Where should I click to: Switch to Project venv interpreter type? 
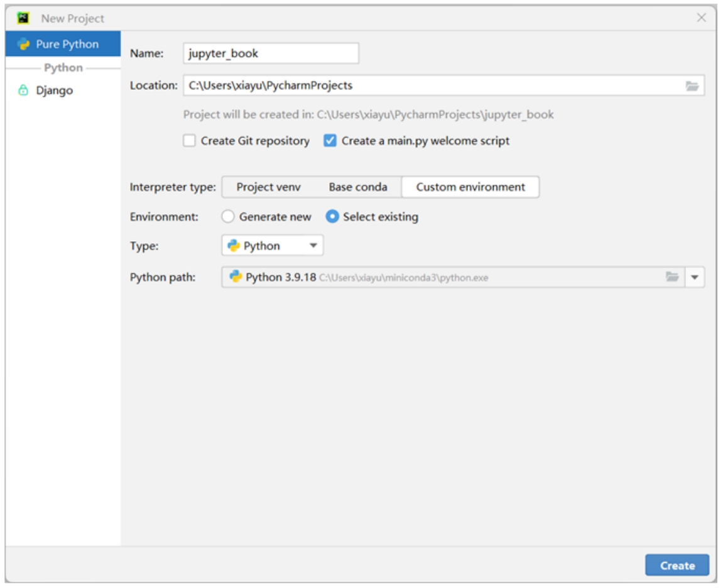pos(268,187)
